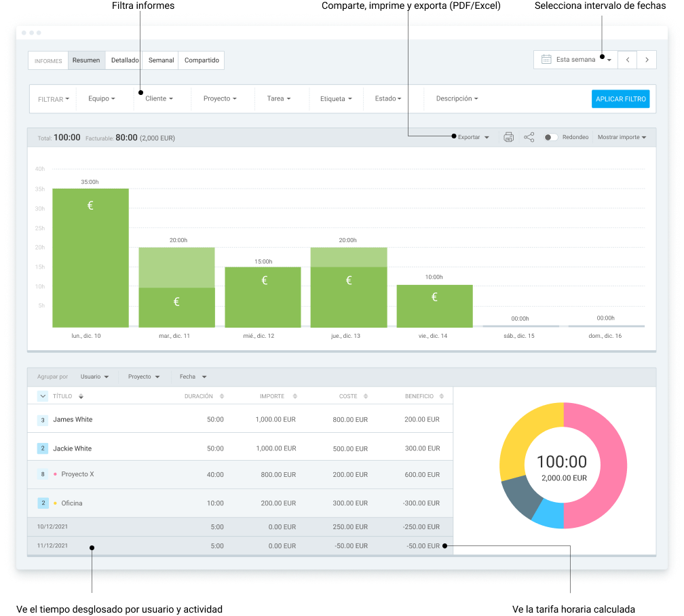684x616 pixels.
Task: Open the Mostrar importe dropdown
Action: [x=622, y=137]
